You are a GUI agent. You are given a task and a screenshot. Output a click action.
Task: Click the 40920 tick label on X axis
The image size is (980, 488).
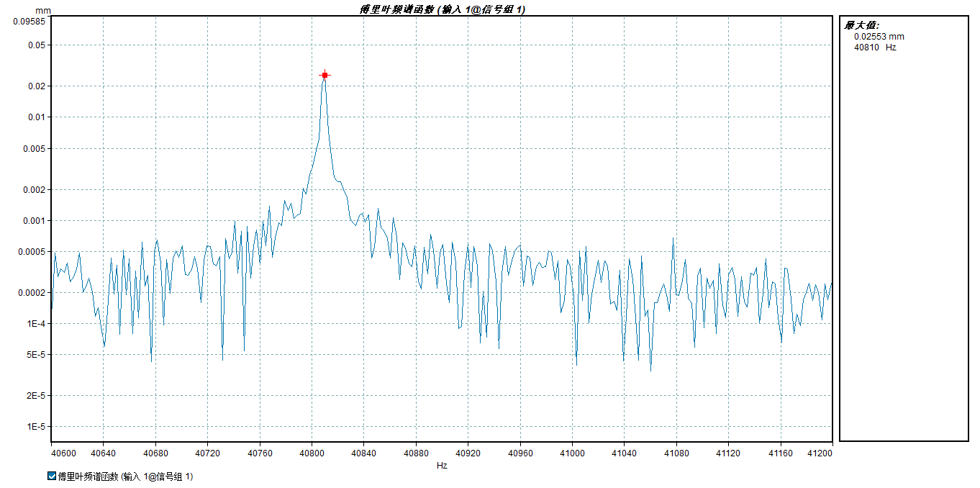click(467, 453)
